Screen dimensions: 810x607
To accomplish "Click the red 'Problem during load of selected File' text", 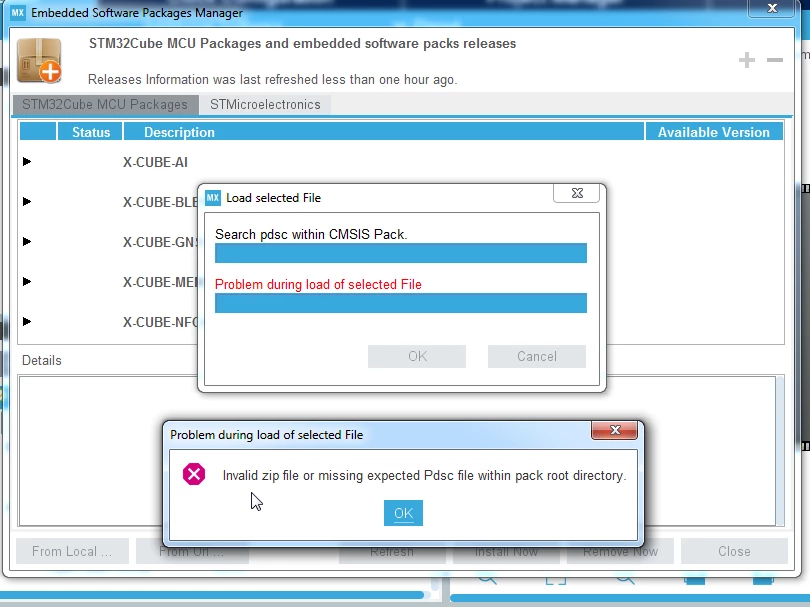I will pos(318,284).
